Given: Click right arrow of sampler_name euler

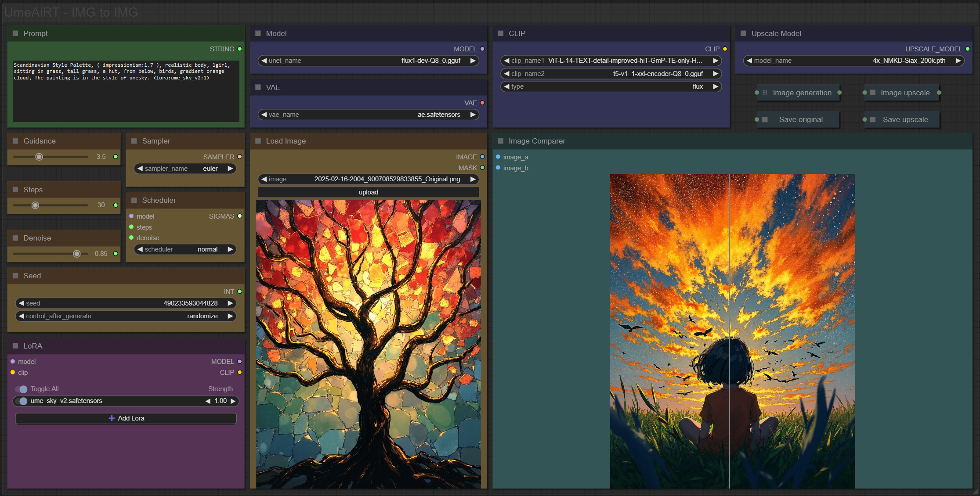Looking at the screenshot, I should pos(230,169).
